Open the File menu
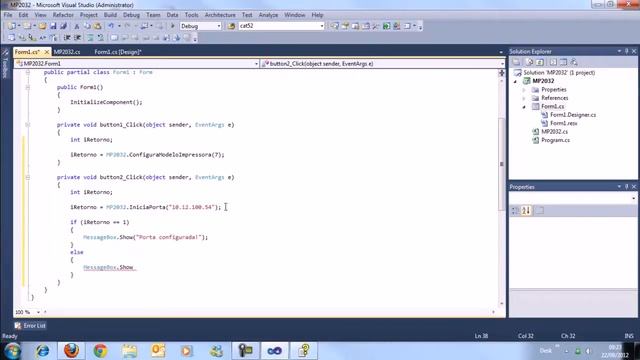640x360 pixels. click(8, 15)
